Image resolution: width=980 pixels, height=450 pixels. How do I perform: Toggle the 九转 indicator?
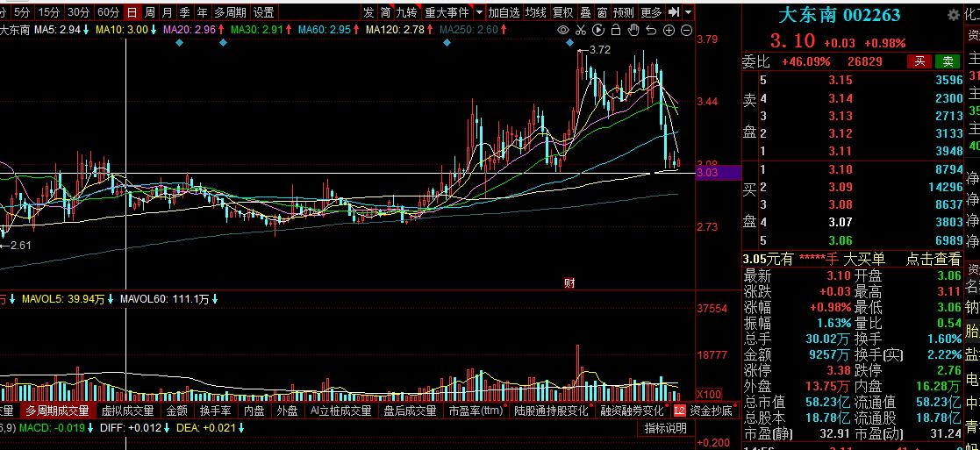point(407,12)
